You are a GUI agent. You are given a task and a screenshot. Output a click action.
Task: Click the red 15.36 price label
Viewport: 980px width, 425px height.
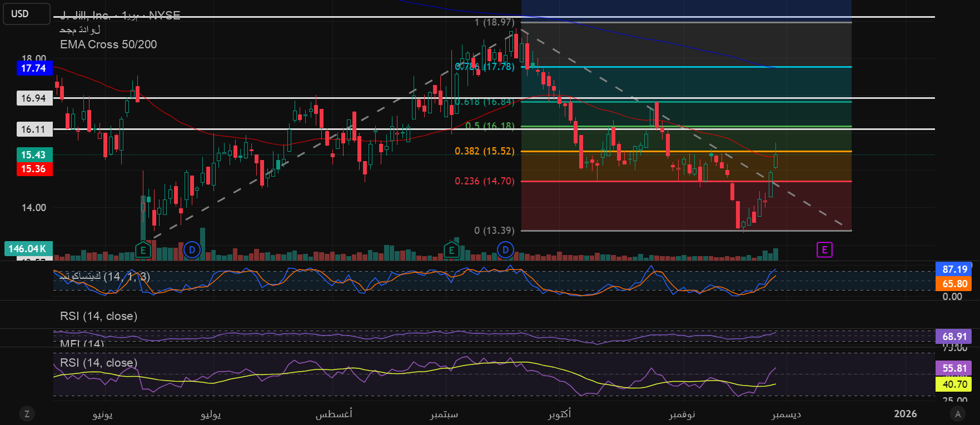click(34, 169)
